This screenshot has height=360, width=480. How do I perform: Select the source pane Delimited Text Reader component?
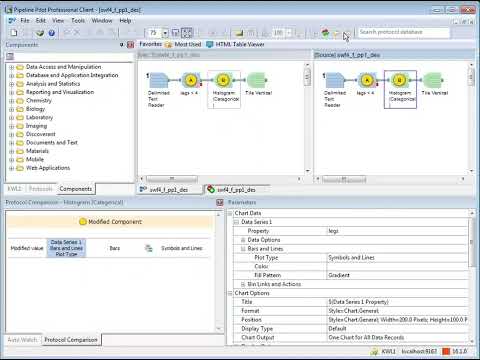335,89
